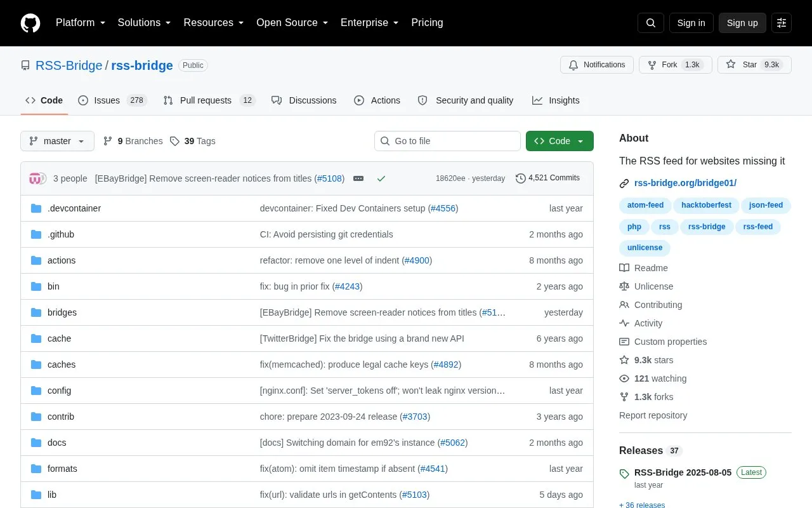Image resolution: width=812 pixels, height=508 pixels.
Task: Open commit details ellipsis button
Action: (x=358, y=178)
